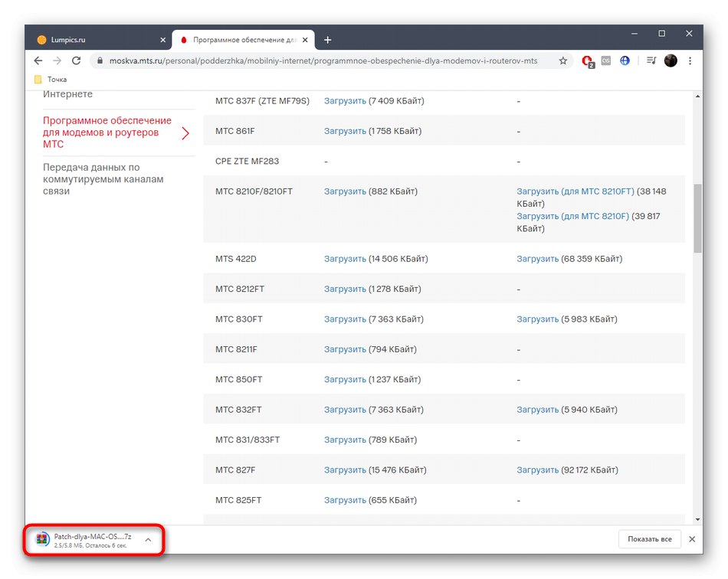The height and width of the screenshot is (579, 728).
Task: Download МТС 850FT software (1 237 КБайт)
Action: 345,380
